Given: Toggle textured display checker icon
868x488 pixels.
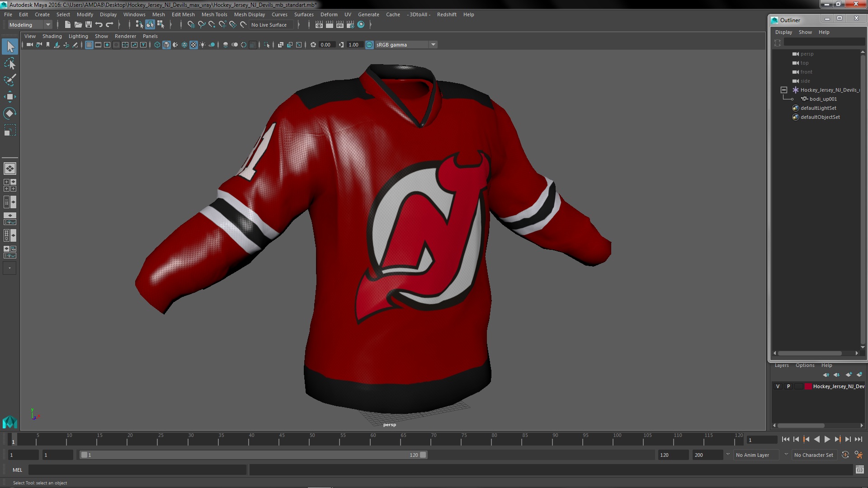Looking at the screenshot, I should coord(193,45).
